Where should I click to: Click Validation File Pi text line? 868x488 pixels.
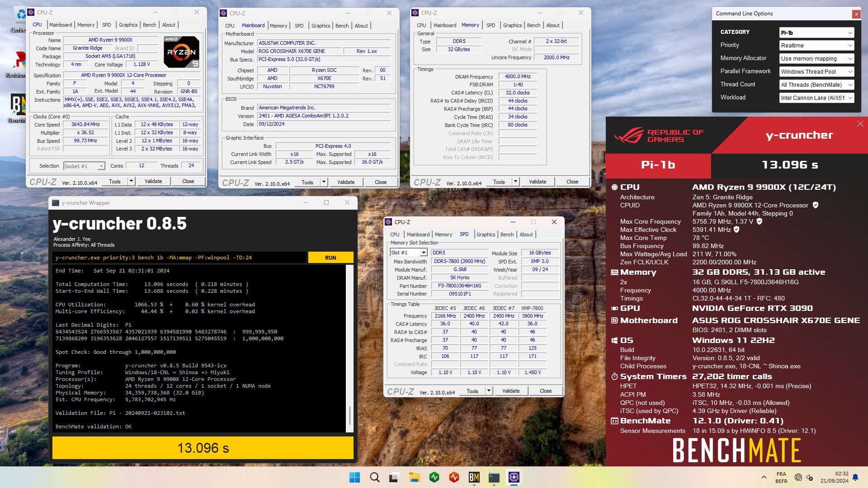point(120,413)
